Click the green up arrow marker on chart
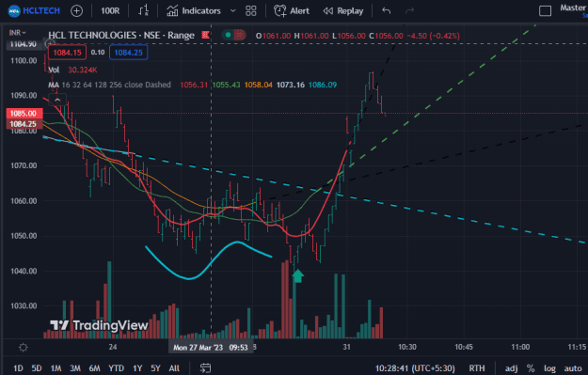 click(x=297, y=276)
